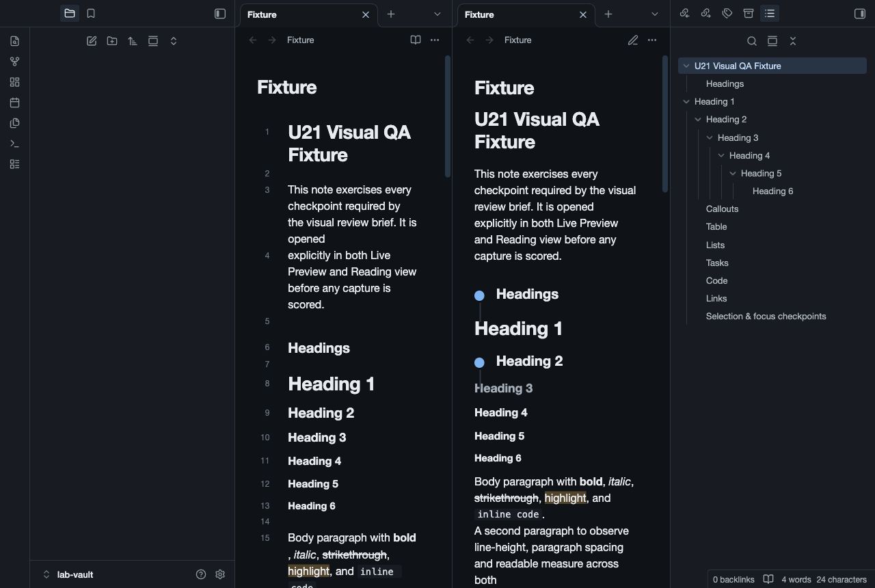Jump to Links in outline
This screenshot has height=588, width=875.
716,298
